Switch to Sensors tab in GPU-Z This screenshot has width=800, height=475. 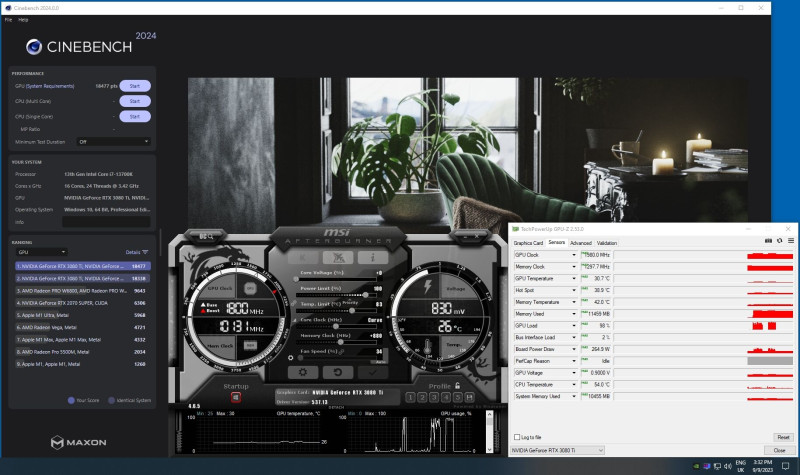point(557,242)
